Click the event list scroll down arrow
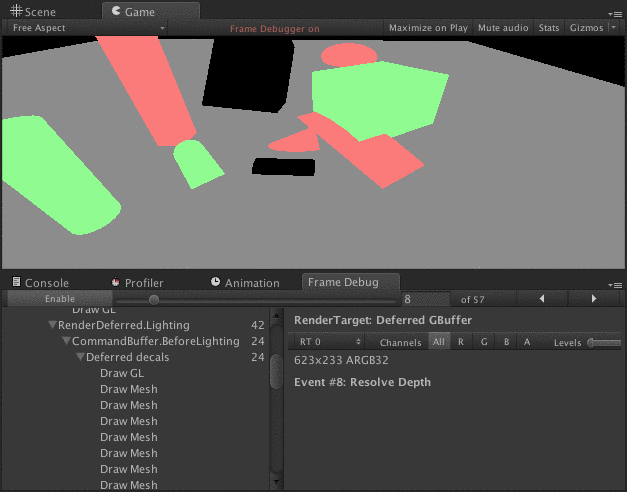This screenshot has width=627, height=492. 276,482
